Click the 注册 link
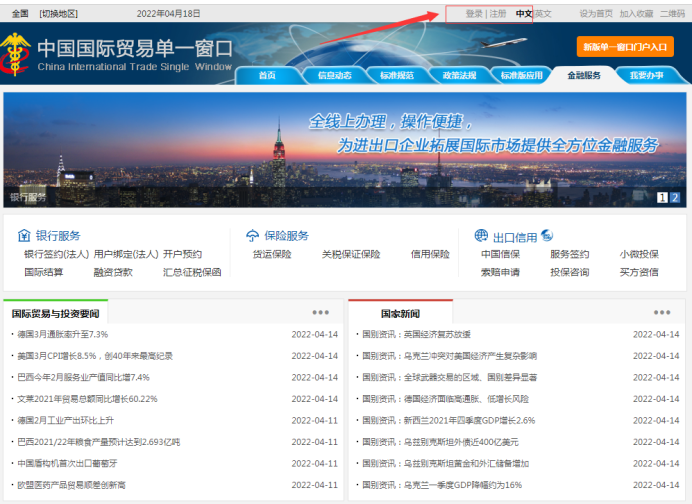Viewport: 692px width, 504px height. [498, 14]
